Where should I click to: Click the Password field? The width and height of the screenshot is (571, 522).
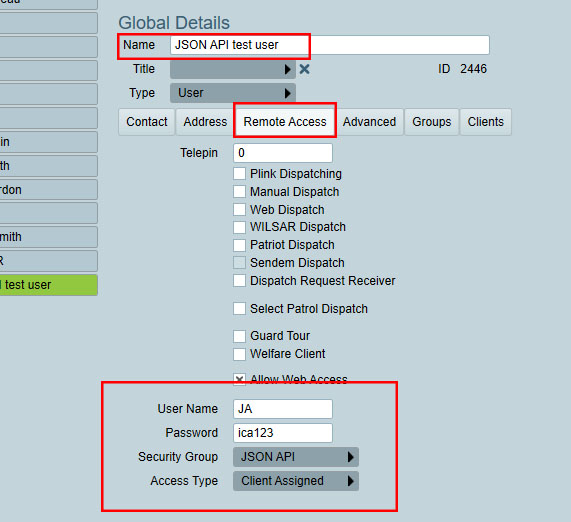283,433
